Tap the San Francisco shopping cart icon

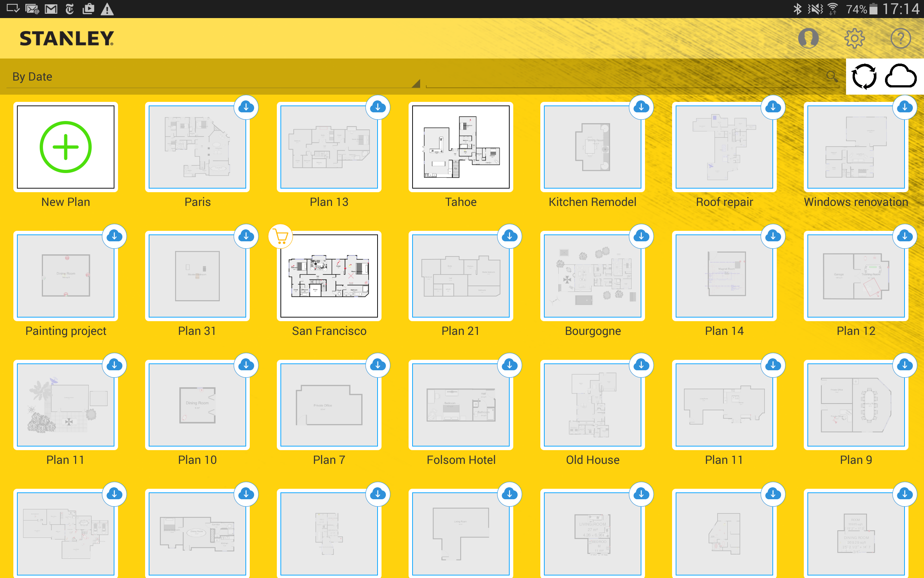click(281, 237)
